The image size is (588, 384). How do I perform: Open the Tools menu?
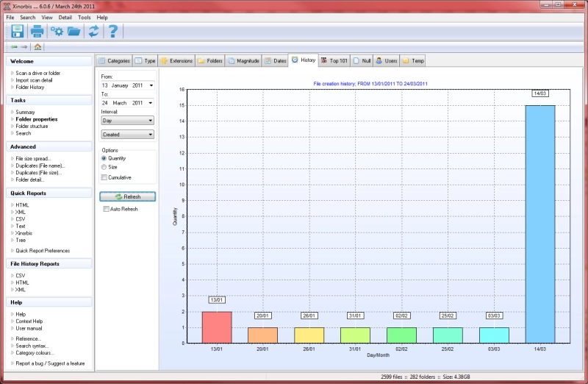tap(85, 17)
